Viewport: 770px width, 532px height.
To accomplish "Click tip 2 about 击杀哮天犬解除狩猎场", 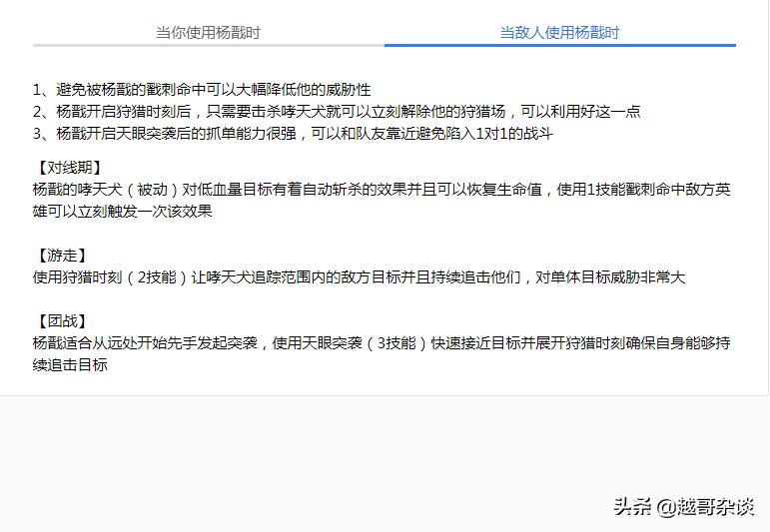I will coord(337,112).
